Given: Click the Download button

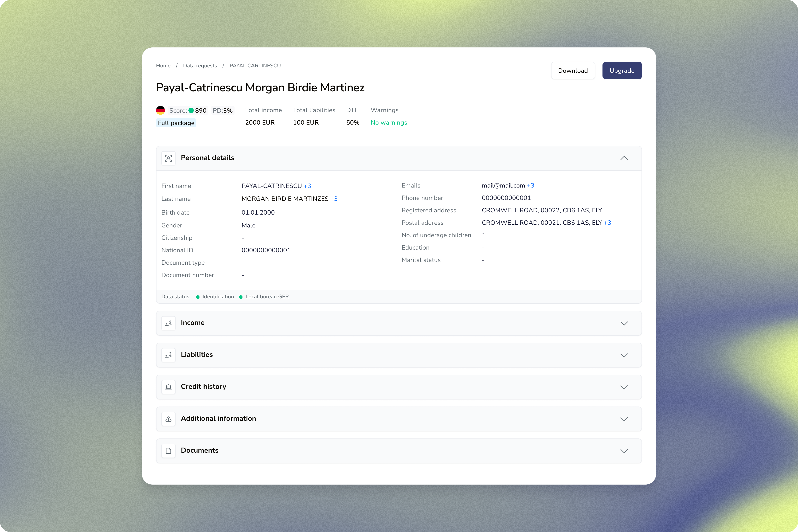Looking at the screenshot, I should pos(573,70).
